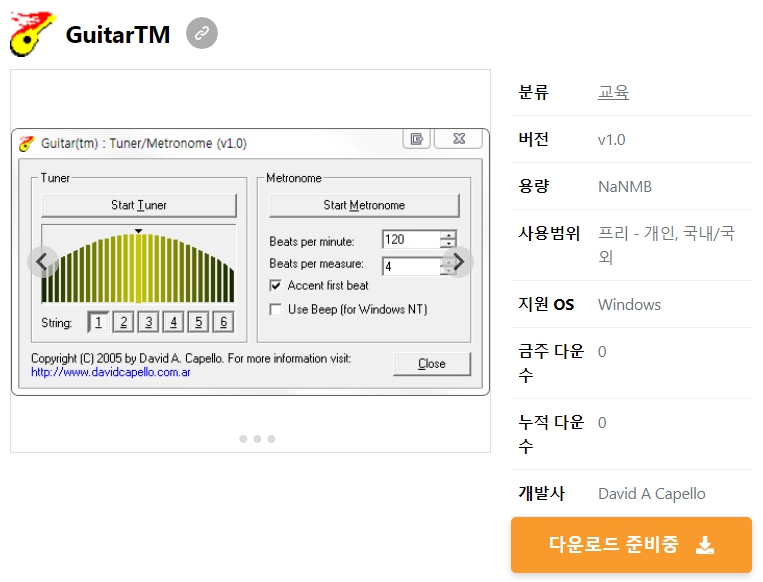Select string 4 toggle button
Image resolution: width=763 pixels, height=582 pixels.
[x=173, y=322]
